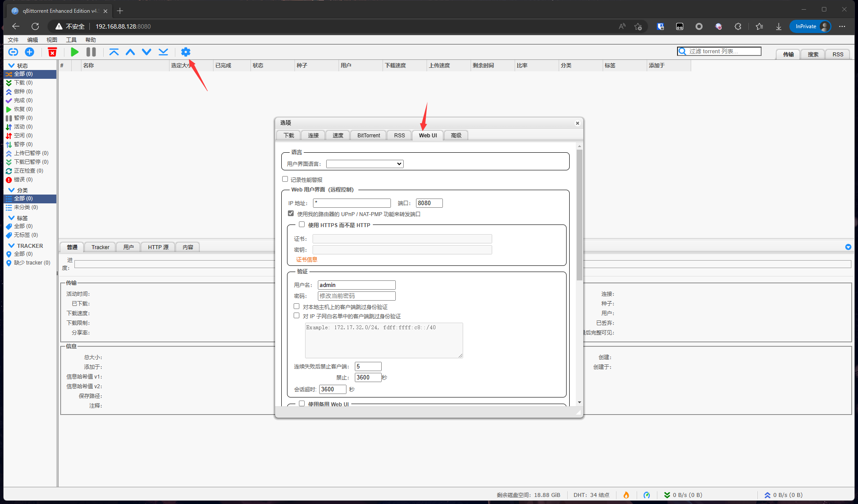Click the torrent progress bar

point(463,264)
